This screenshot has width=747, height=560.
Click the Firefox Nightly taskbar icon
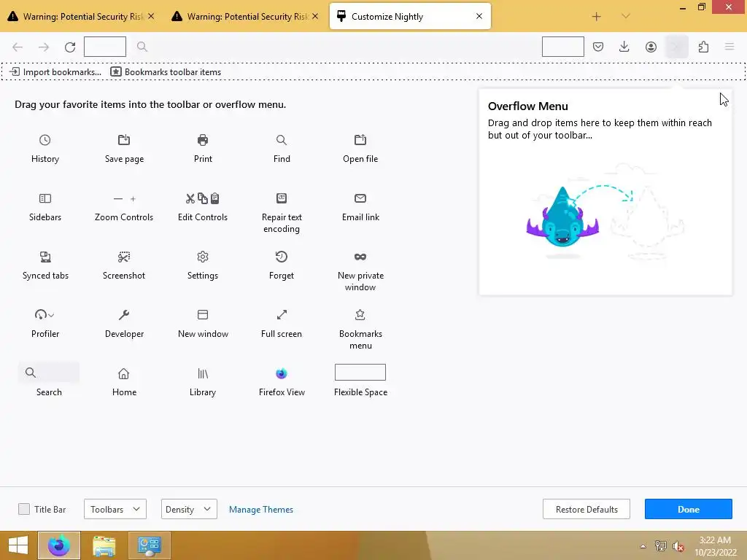click(59, 545)
